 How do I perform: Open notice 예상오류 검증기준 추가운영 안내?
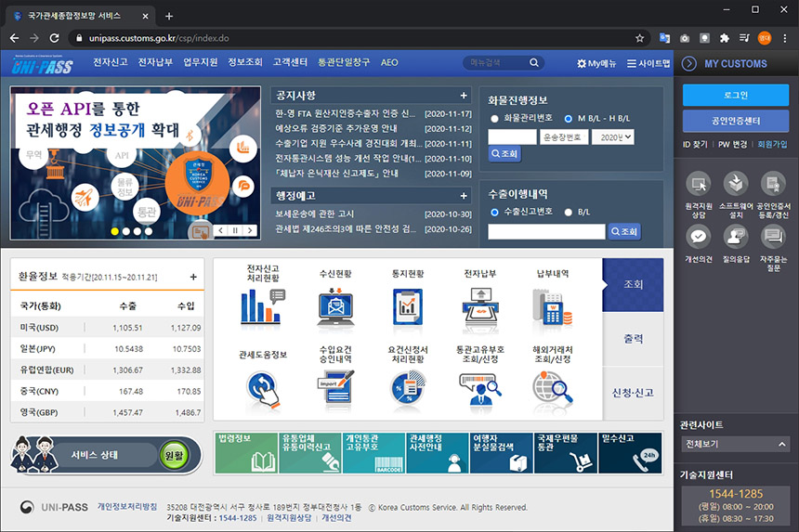tap(336, 129)
